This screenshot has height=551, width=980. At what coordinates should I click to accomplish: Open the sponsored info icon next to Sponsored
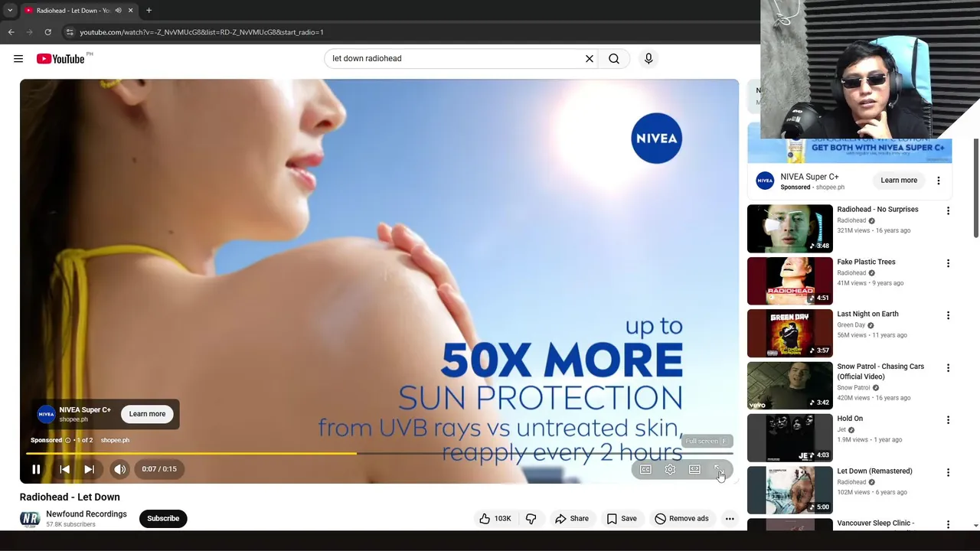click(x=67, y=441)
